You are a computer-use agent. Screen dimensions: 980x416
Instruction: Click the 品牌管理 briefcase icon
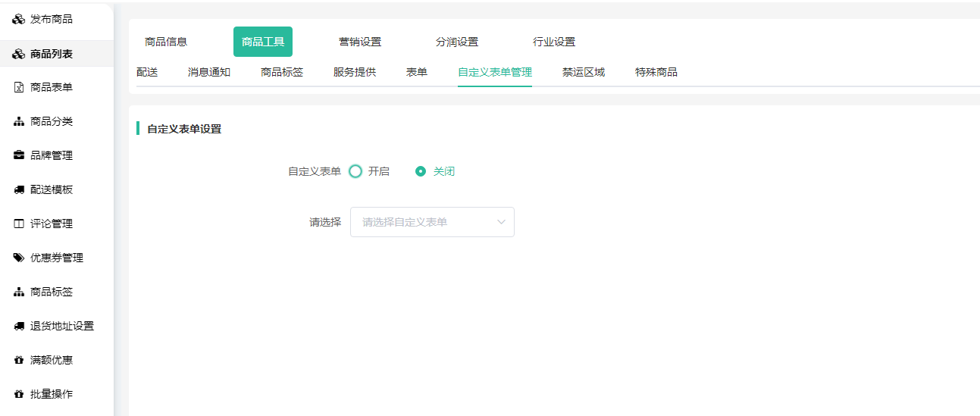coord(19,156)
